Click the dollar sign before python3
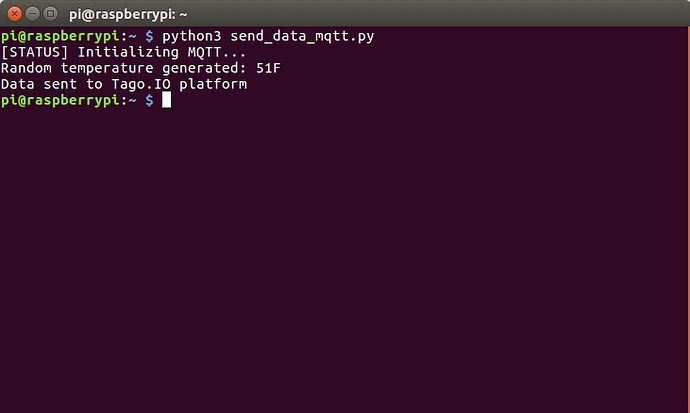The image size is (690, 413). point(150,36)
